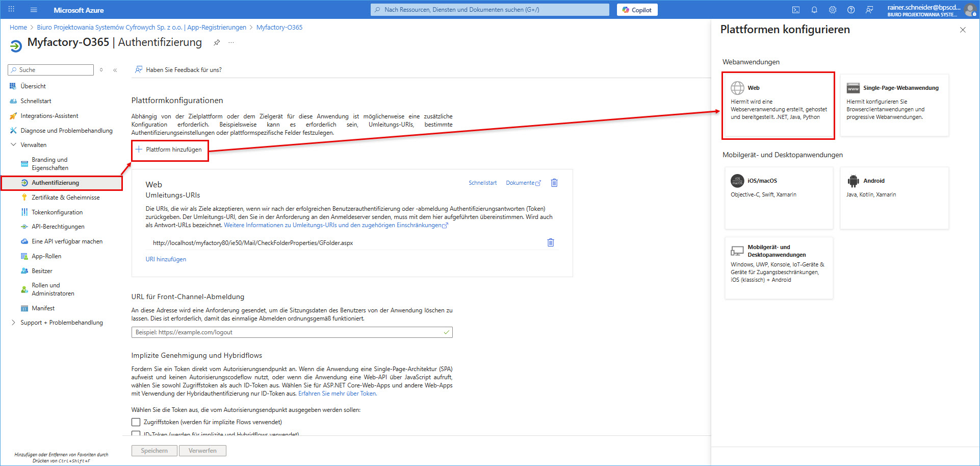Screen dimensions: 980x466
Task: Pin the Myfactory-O365 blade
Action: tap(217, 42)
